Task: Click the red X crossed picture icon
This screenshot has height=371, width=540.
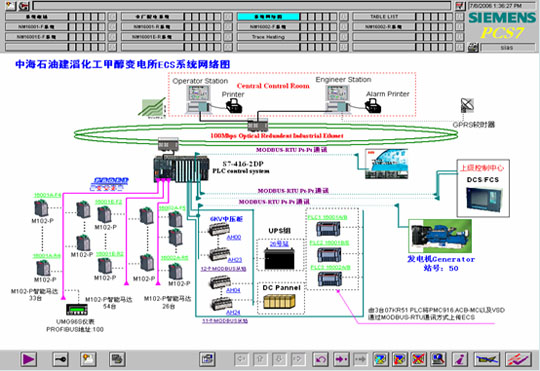Action: 418,359
